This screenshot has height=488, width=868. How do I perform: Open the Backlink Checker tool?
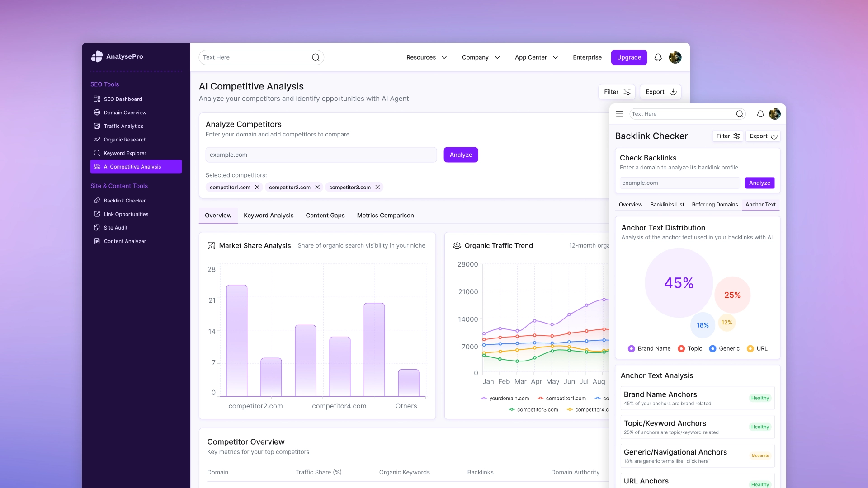point(124,200)
